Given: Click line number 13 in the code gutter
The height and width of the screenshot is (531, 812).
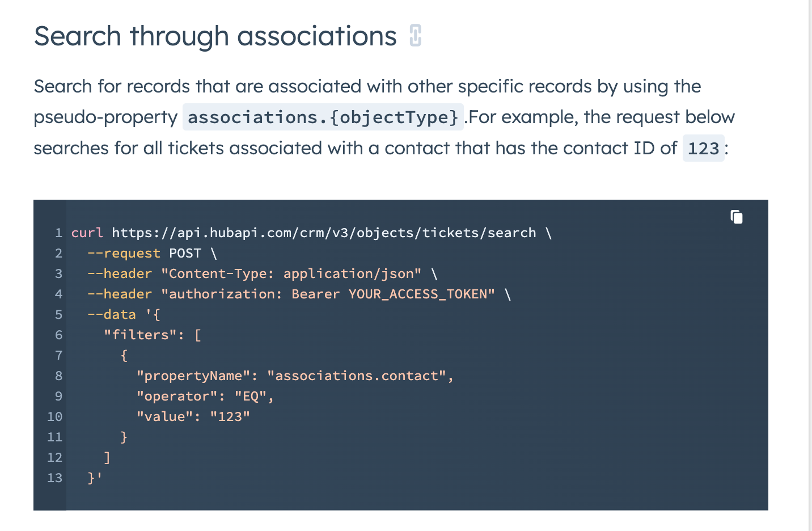Looking at the screenshot, I should coord(54,478).
